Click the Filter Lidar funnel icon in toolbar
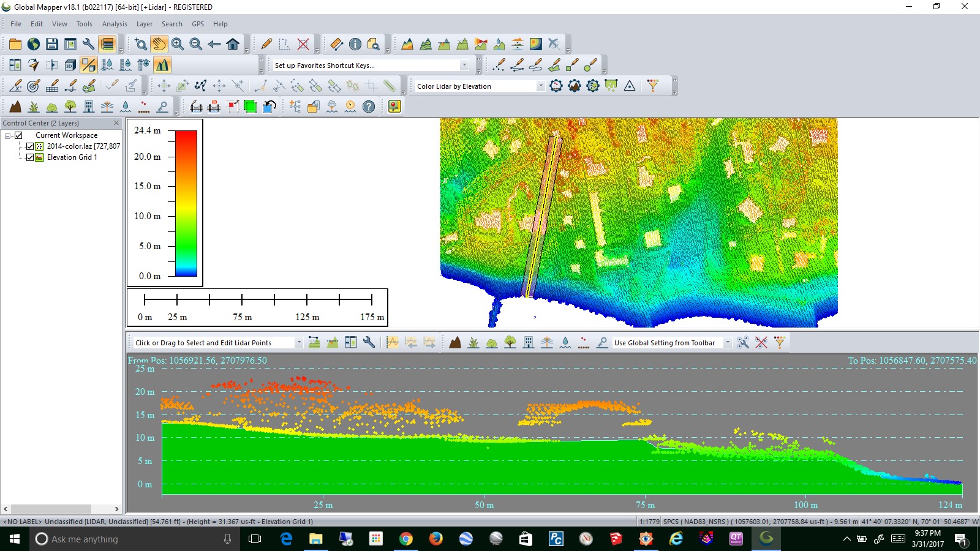The width and height of the screenshot is (980, 551). 653,86
